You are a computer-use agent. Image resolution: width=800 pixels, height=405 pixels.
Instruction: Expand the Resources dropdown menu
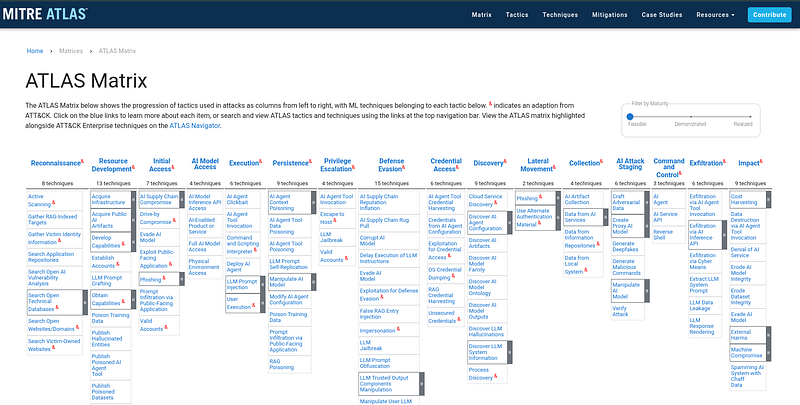coord(715,15)
